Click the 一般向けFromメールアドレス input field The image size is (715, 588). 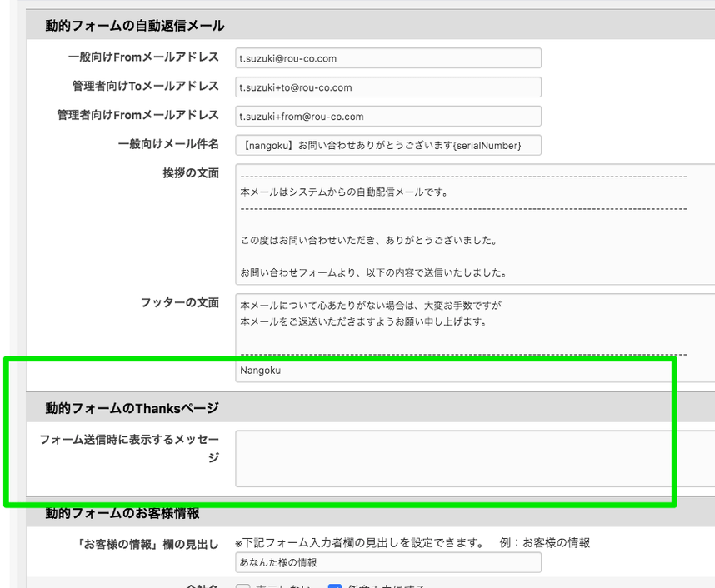(x=388, y=58)
